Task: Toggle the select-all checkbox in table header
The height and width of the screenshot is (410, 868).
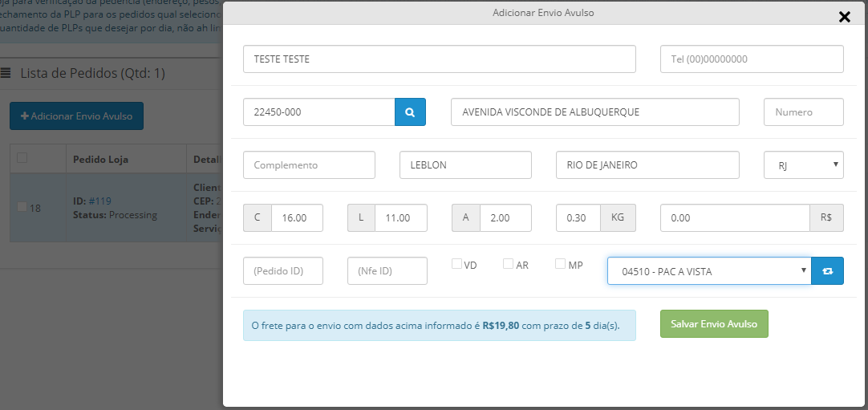Action: click(x=22, y=158)
